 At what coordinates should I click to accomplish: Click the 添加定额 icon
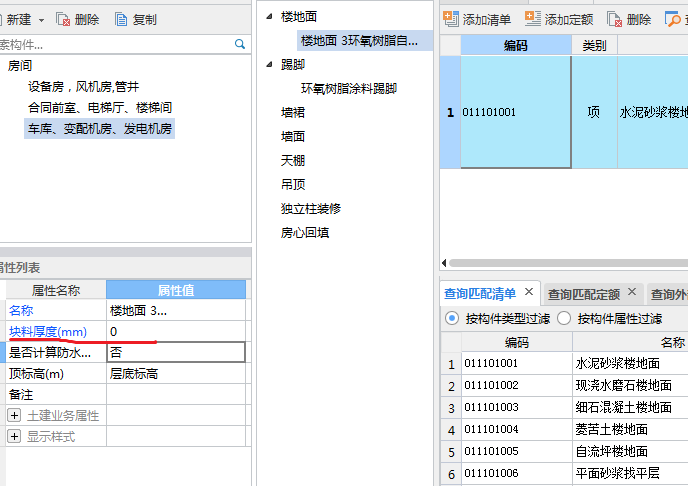(x=533, y=19)
